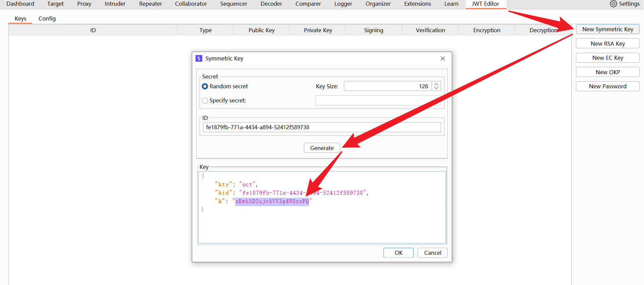Image resolution: width=644 pixels, height=285 pixels.
Task: Cancel the Symmetric Key dialog
Action: [x=432, y=253]
